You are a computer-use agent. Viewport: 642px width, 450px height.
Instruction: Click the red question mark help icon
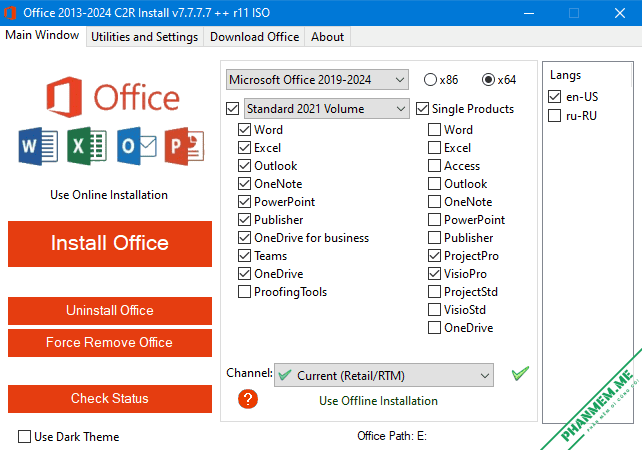pyautogui.click(x=248, y=399)
